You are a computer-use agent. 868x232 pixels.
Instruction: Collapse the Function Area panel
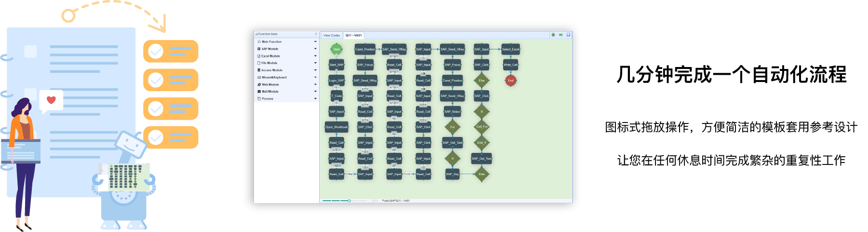(x=316, y=34)
